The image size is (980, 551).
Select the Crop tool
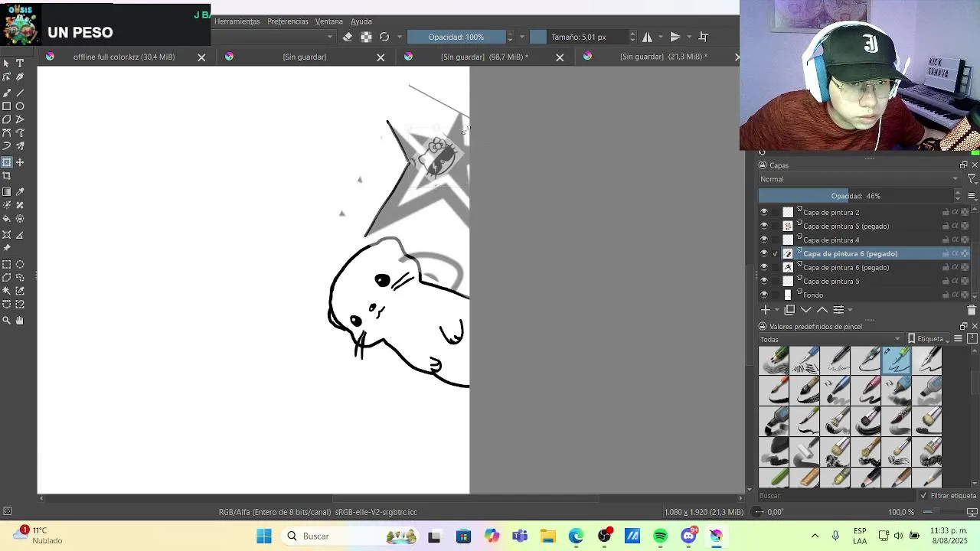(7, 176)
